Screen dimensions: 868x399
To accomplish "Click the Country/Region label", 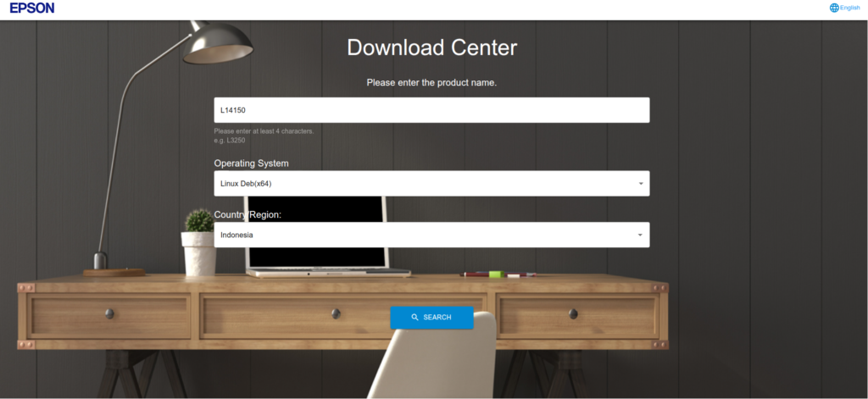I will point(248,215).
